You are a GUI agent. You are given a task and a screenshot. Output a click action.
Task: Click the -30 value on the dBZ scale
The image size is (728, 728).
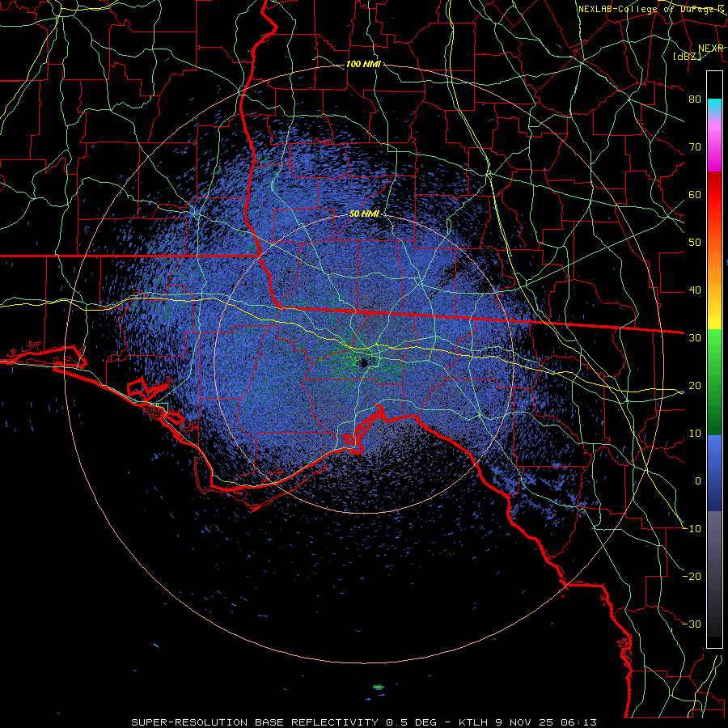pyautogui.click(x=692, y=624)
